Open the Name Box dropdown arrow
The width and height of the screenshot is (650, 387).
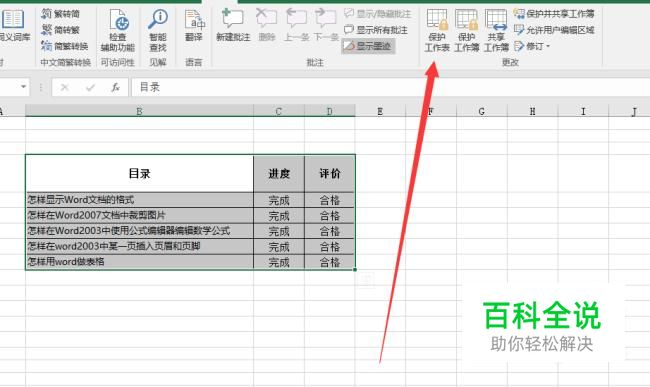coord(23,87)
